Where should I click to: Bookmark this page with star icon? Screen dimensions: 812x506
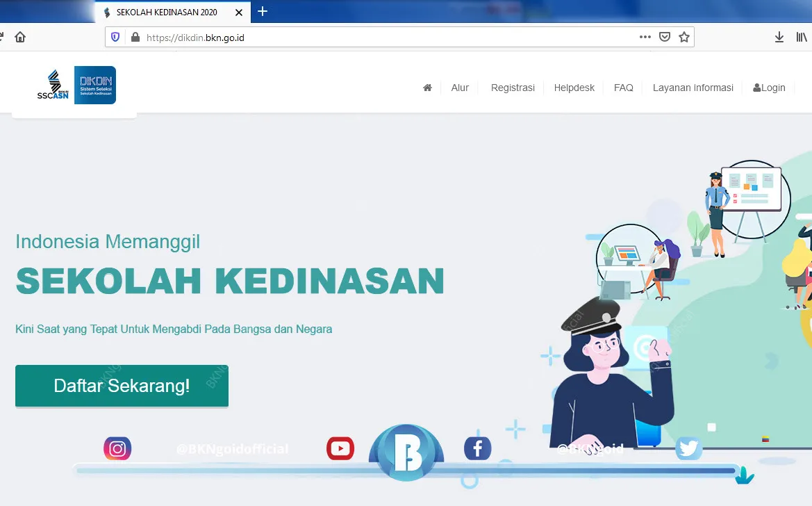(684, 37)
